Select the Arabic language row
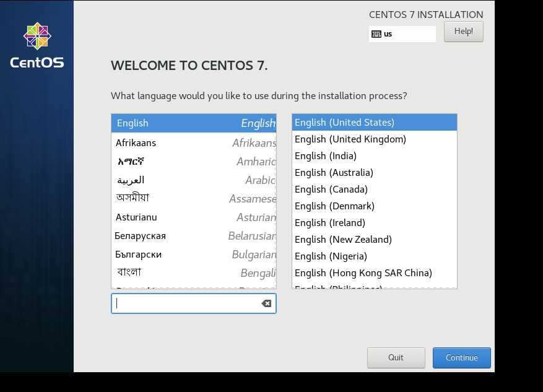Image resolution: width=543 pixels, height=392 pixels. (194, 180)
